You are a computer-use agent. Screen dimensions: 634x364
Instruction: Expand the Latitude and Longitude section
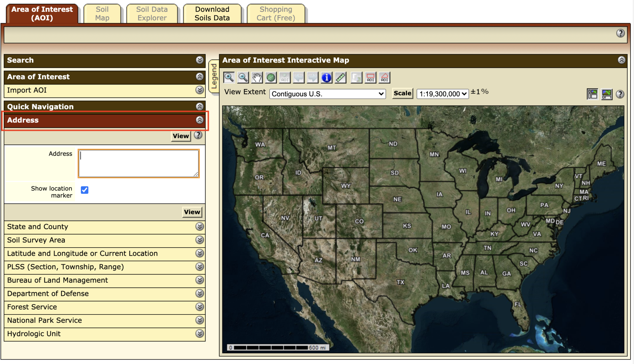point(199,253)
